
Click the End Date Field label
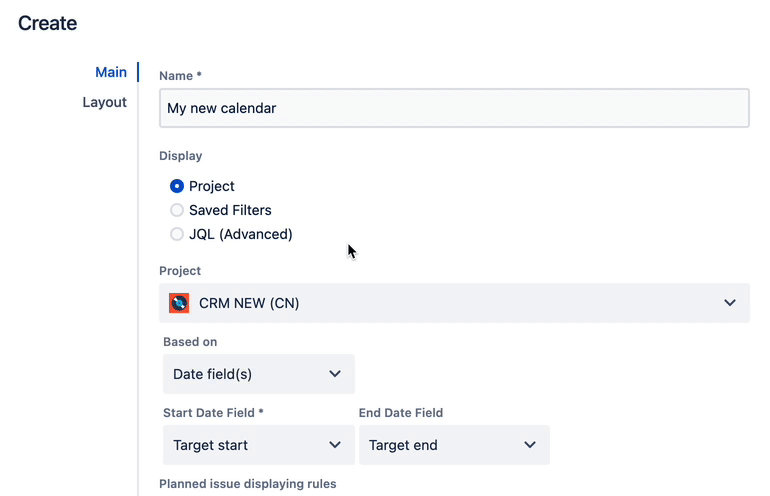click(400, 412)
